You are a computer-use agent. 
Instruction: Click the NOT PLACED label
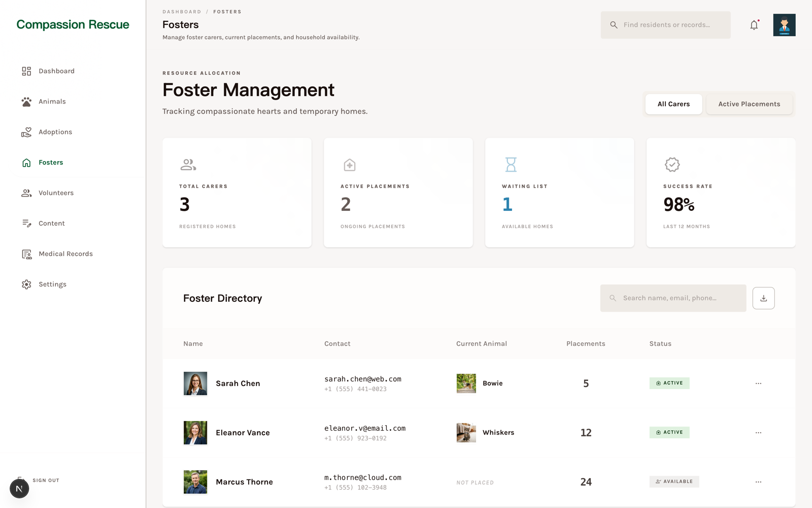click(x=475, y=483)
